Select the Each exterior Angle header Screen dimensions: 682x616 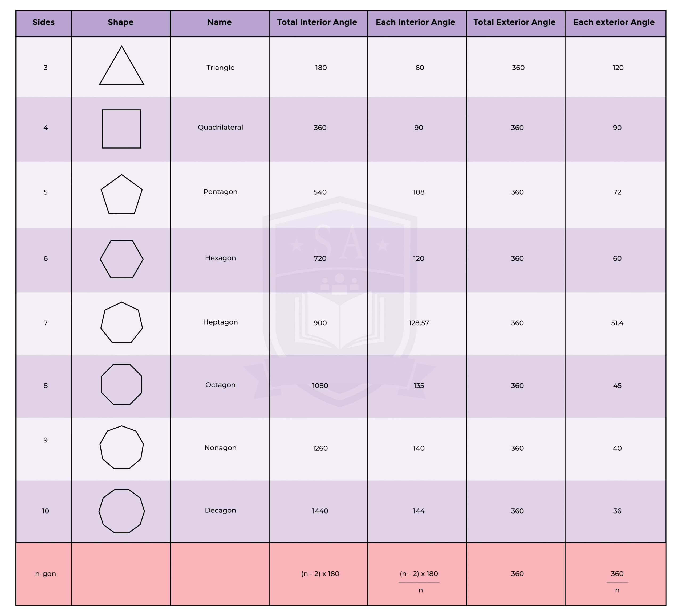coord(614,23)
